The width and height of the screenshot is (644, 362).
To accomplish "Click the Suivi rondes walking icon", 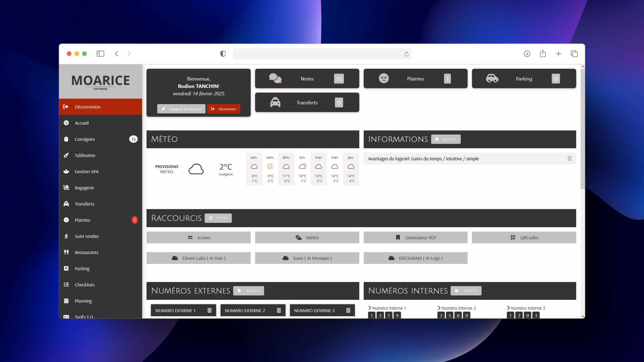I will coord(66,236).
